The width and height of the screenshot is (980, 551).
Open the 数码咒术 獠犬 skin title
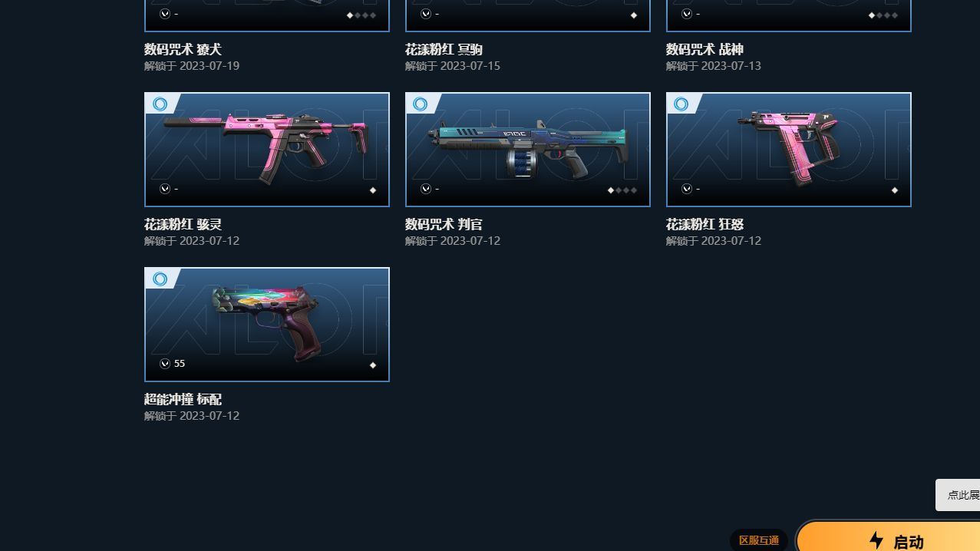(183, 49)
